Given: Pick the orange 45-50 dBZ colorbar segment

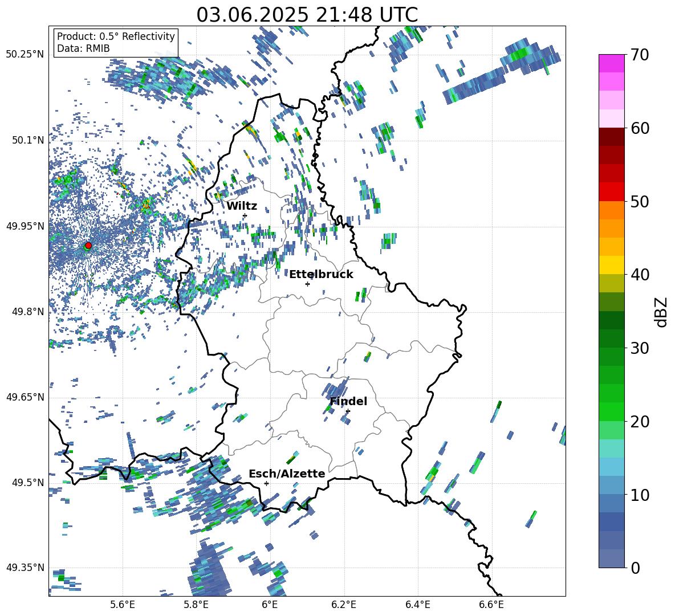Looking at the screenshot, I should tap(612, 219).
